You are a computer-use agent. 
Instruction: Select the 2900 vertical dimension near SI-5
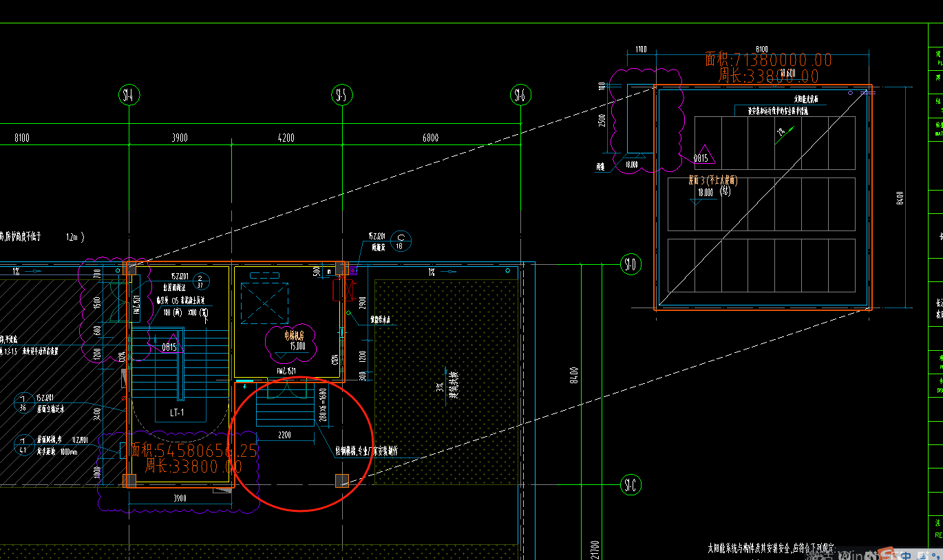click(x=363, y=302)
